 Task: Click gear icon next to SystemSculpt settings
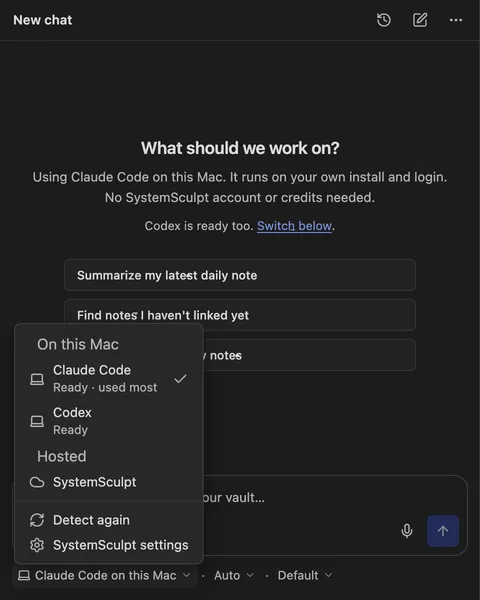pyautogui.click(x=37, y=545)
